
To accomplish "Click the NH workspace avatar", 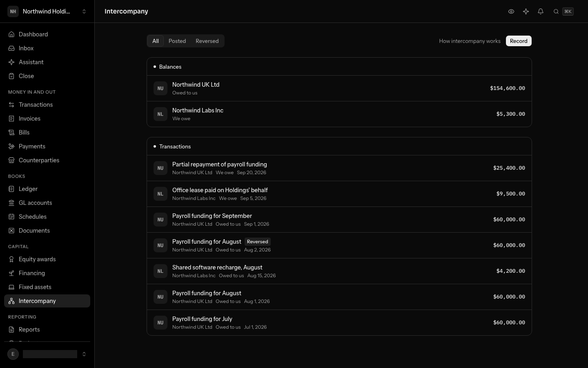I will 13,11.
